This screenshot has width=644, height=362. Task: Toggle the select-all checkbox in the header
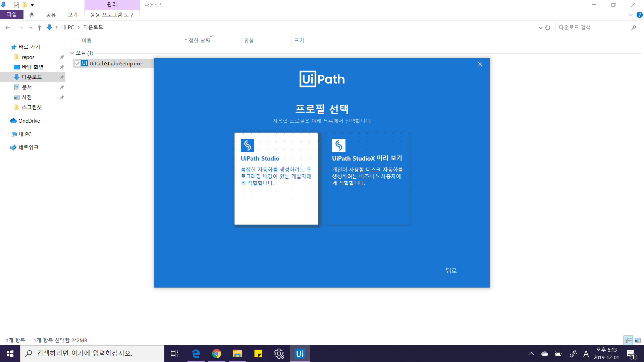tap(74, 41)
